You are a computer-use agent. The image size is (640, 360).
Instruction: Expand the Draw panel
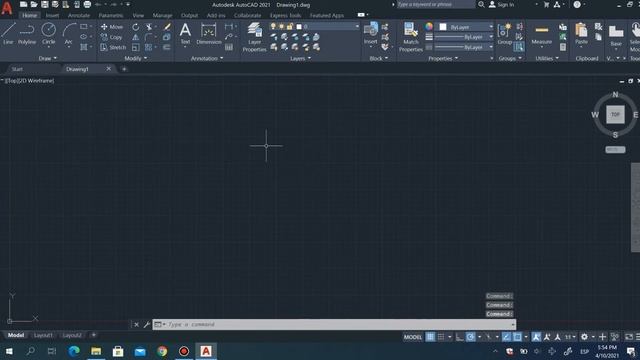48,58
